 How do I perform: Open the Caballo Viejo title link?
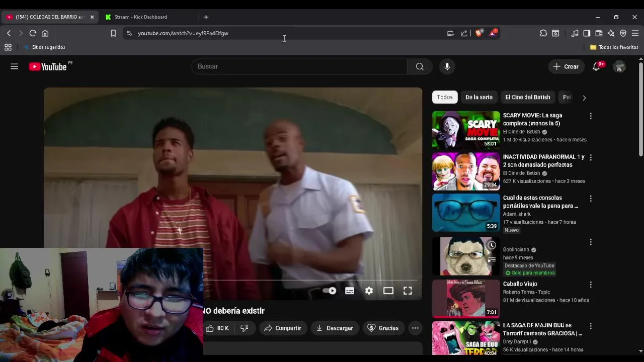[520, 284]
